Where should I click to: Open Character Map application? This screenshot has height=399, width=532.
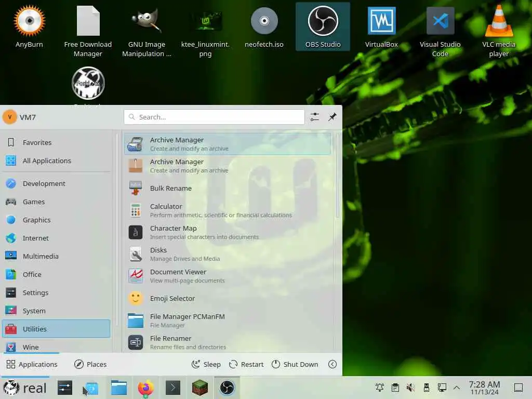tap(228, 232)
